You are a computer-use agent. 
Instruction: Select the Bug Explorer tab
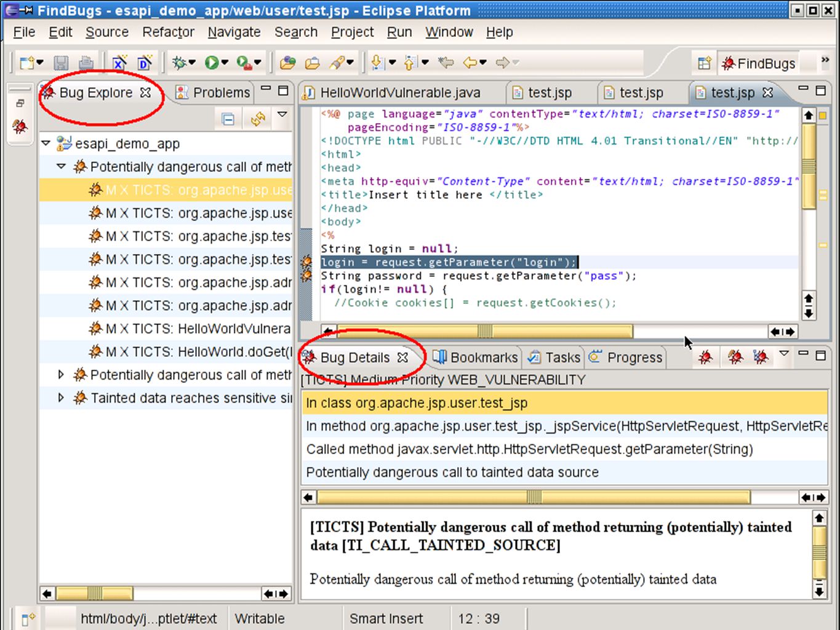pos(95,93)
